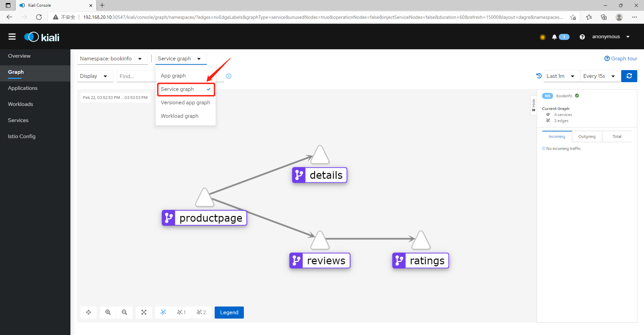Select the default graph layout icon

pos(163,312)
